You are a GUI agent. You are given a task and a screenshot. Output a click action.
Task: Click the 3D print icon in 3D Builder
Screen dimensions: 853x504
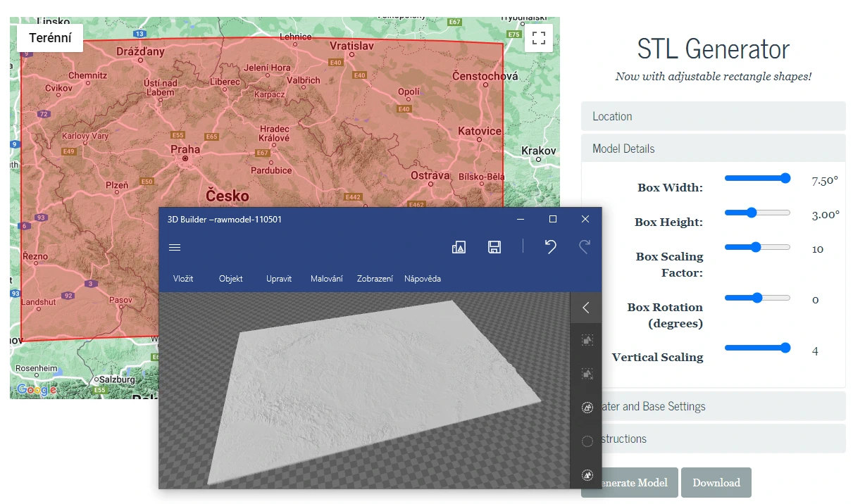pyautogui.click(x=459, y=247)
